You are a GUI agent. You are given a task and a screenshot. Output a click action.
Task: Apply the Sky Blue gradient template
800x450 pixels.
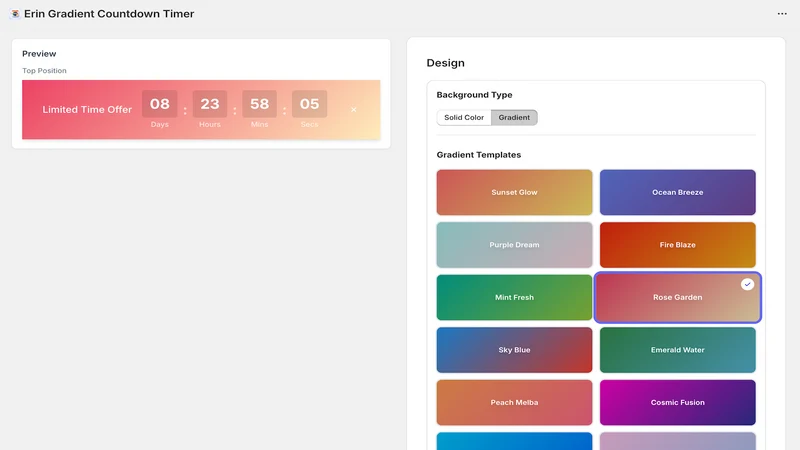514,350
